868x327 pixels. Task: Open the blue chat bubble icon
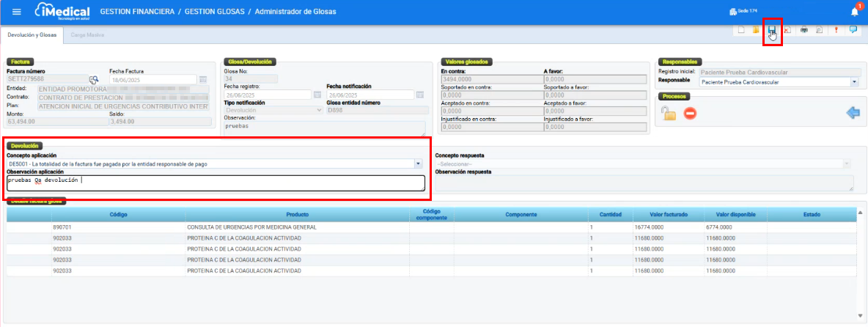pos(853,30)
